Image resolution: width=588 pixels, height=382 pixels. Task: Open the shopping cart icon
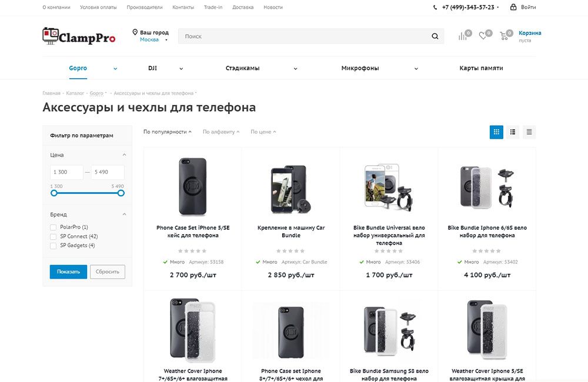504,36
